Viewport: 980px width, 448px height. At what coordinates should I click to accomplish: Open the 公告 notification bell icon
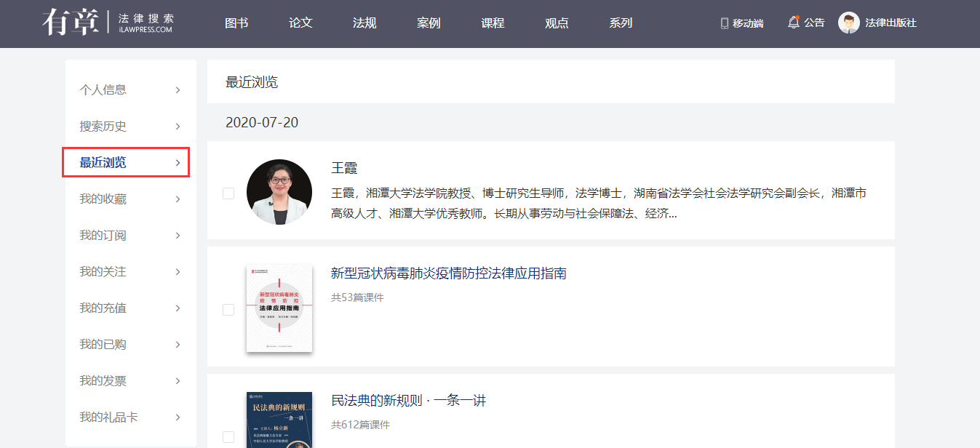pyautogui.click(x=793, y=23)
